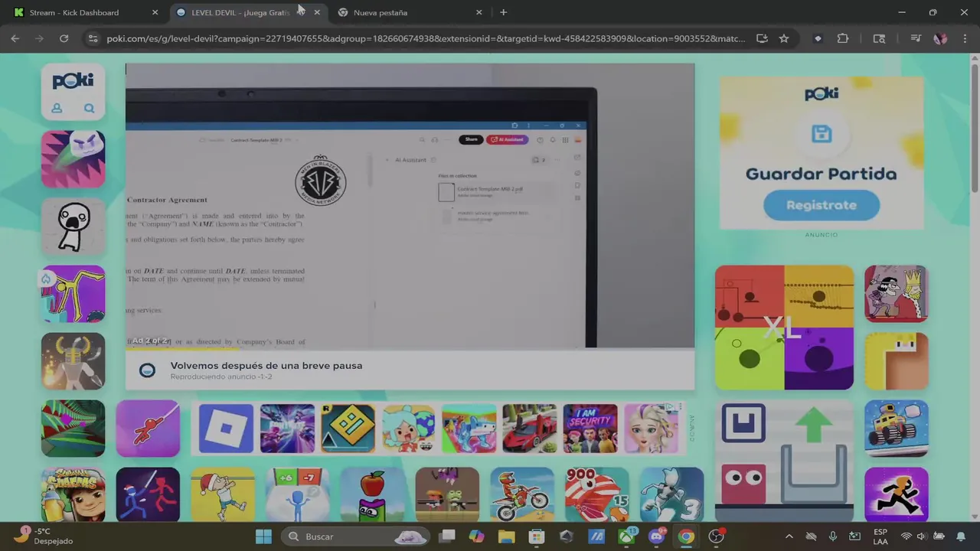Open the 900 sushi game tile
The image size is (980, 551).
click(x=596, y=495)
